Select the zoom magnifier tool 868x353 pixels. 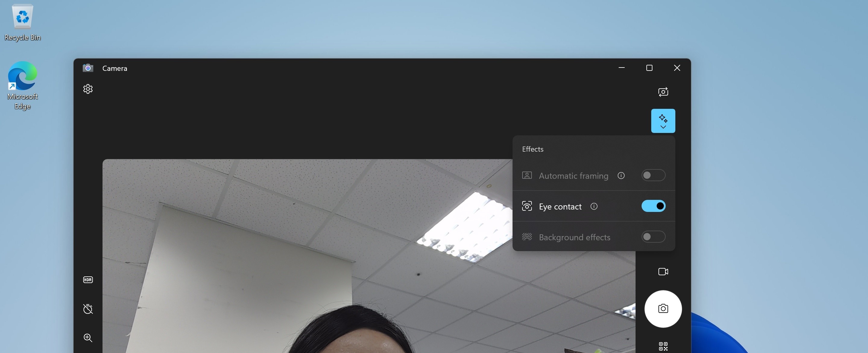pos(88,338)
